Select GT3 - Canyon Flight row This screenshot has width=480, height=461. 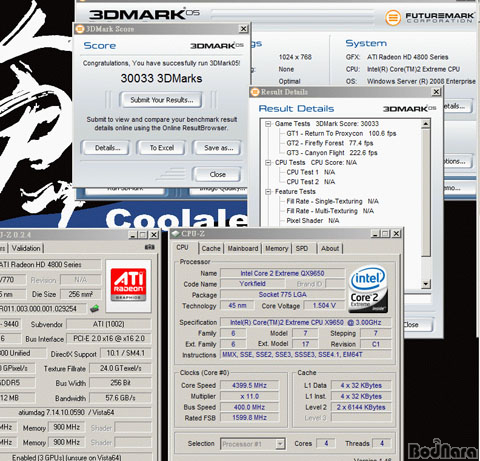click(332, 153)
